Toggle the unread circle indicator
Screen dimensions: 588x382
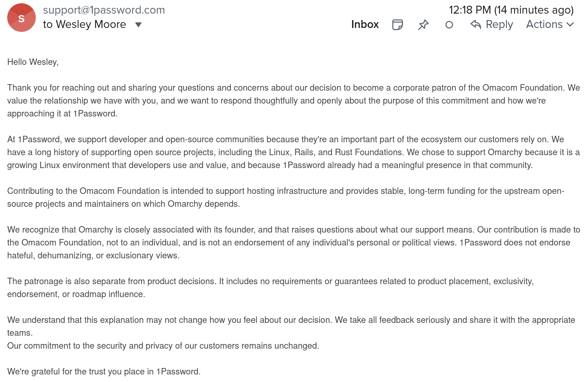[449, 25]
